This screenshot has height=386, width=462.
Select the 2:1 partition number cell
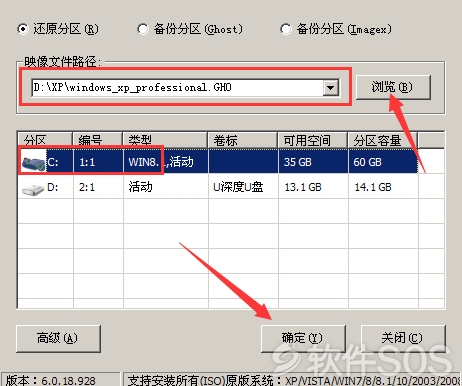tap(98, 187)
